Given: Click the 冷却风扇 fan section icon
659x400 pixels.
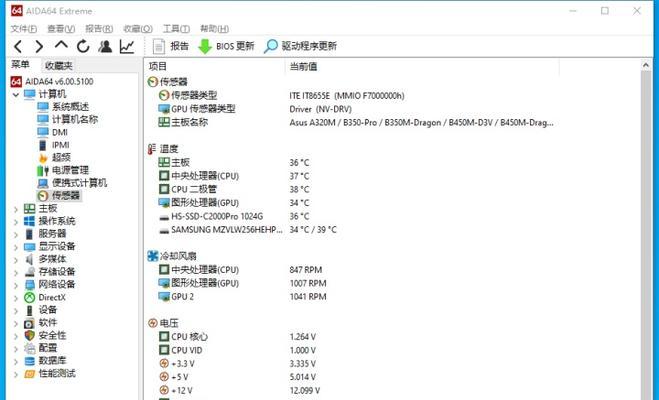Looking at the screenshot, I should [x=153, y=256].
